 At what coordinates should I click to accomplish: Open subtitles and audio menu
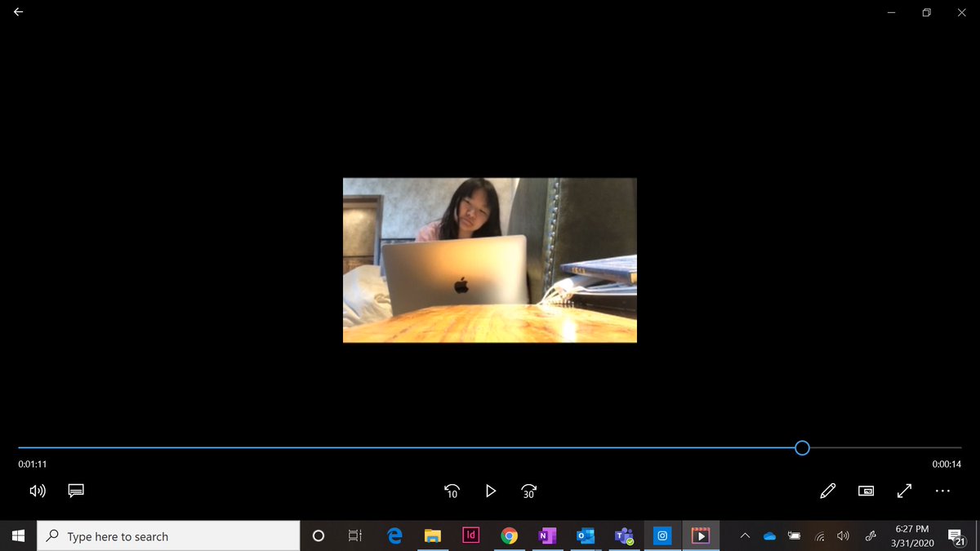[x=76, y=491]
